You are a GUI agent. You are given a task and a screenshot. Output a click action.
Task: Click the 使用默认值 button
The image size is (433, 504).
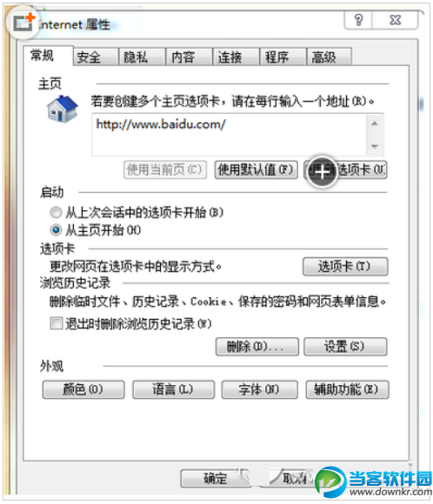(256, 169)
